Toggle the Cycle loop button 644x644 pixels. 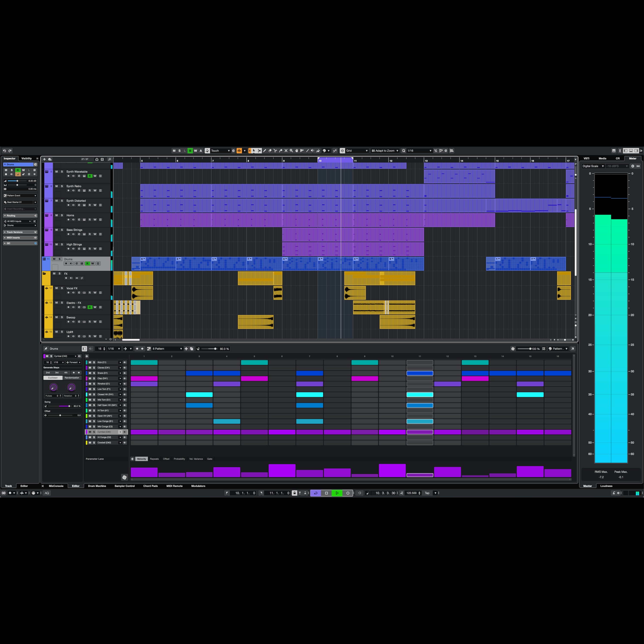(x=315, y=493)
